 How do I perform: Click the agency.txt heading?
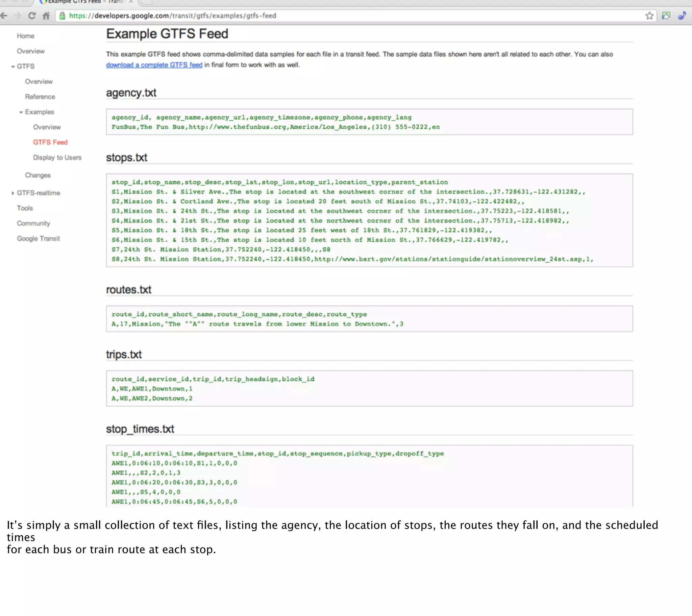(131, 93)
